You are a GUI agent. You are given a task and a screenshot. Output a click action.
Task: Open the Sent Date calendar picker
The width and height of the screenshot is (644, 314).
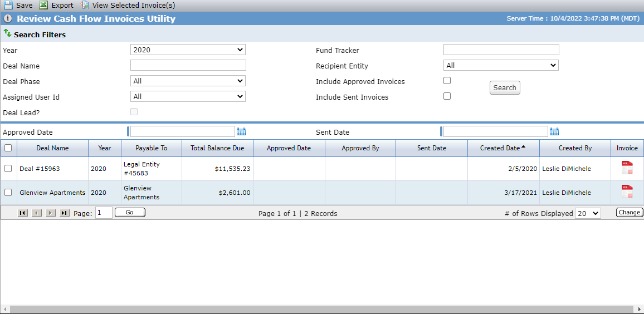pos(554,132)
